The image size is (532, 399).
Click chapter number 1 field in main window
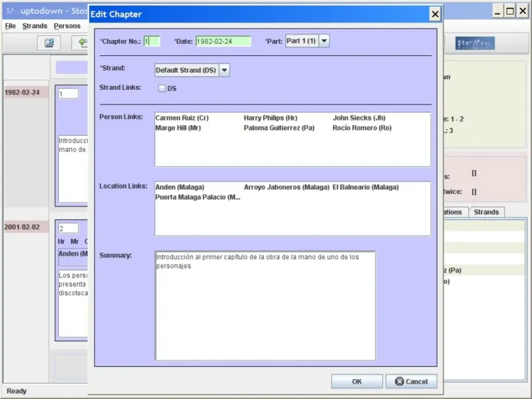tap(68, 94)
